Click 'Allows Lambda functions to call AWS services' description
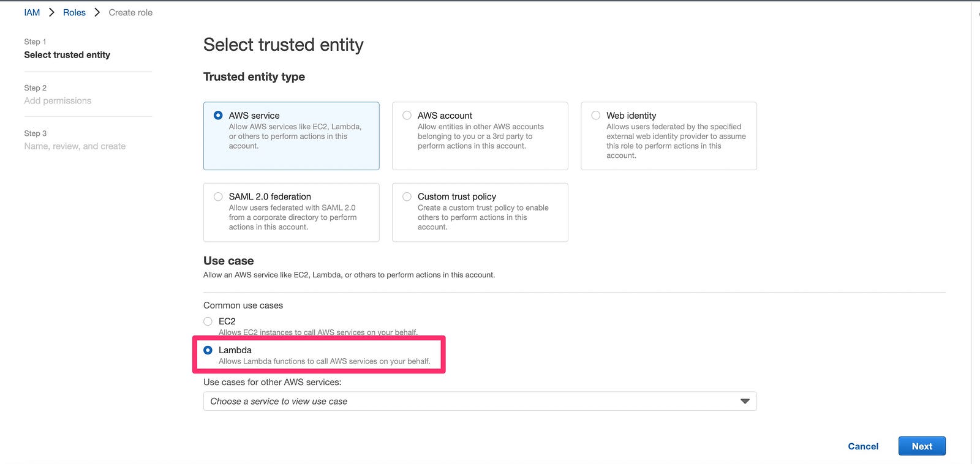Screen dimensions: 980x464 coord(325,361)
